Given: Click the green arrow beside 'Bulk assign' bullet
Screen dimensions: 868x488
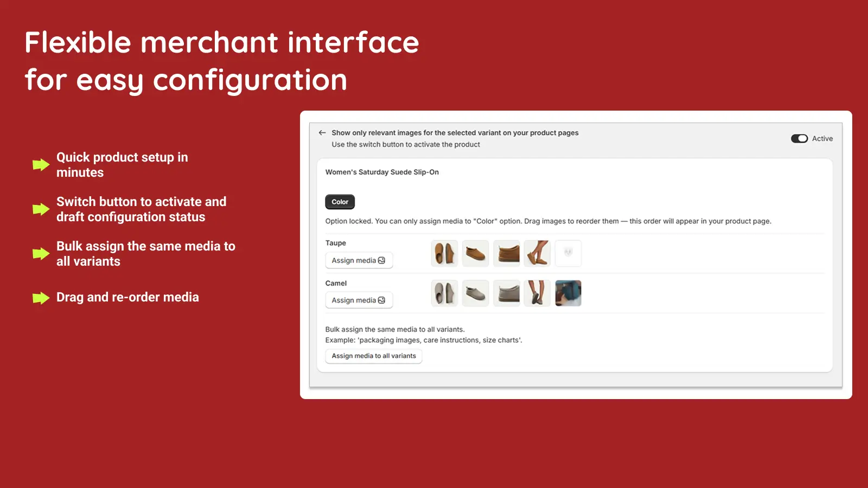Looking at the screenshot, I should pos(41,253).
